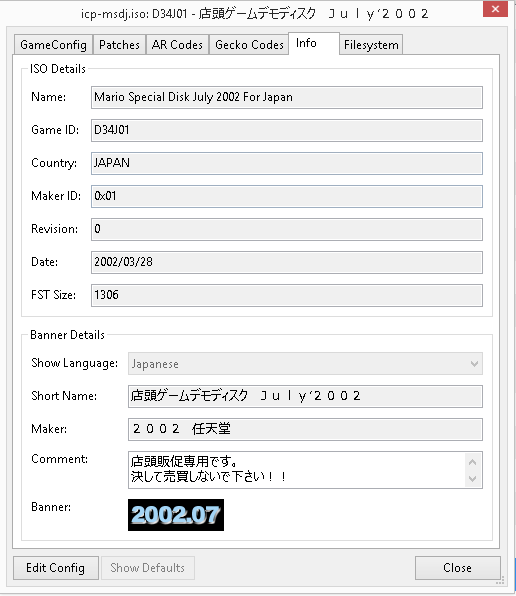
Task: Close the window with the red X
Action: pyautogui.click(x=495, y=9)
